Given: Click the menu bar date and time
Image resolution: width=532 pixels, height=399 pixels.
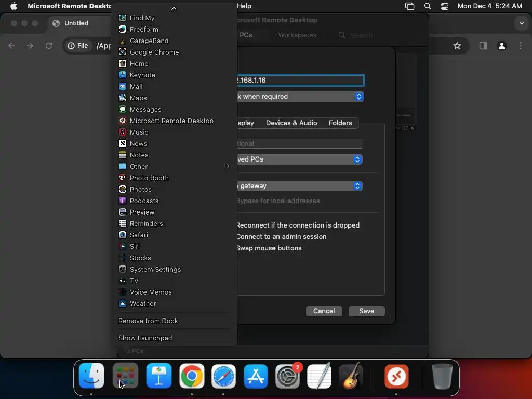Looking at the screenshot, I should [489, 6].
